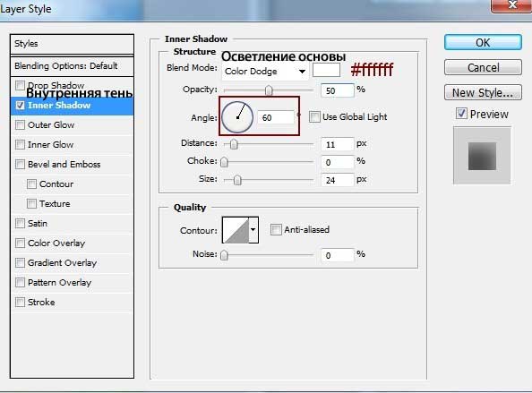The height and width of the screenshot is (393, 532).
Task: Open the Contour picker arrow
Action: point(253,230)
